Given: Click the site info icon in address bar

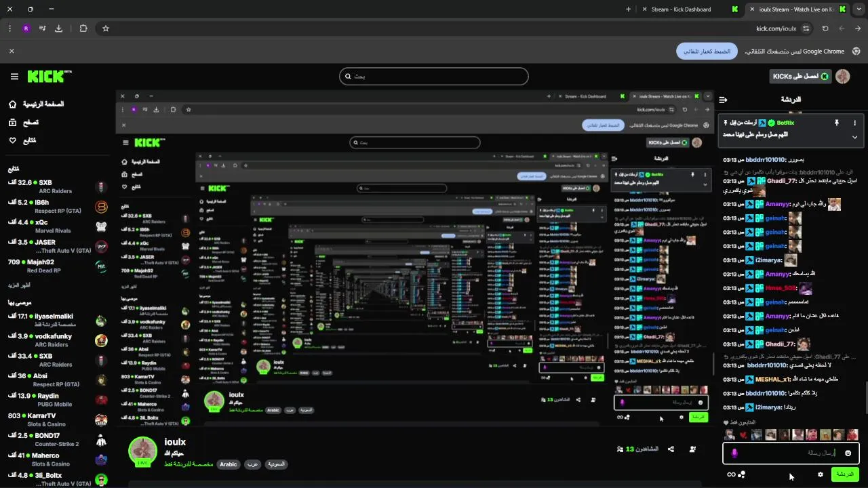Looking at the screenshot, I should [806, 28].
